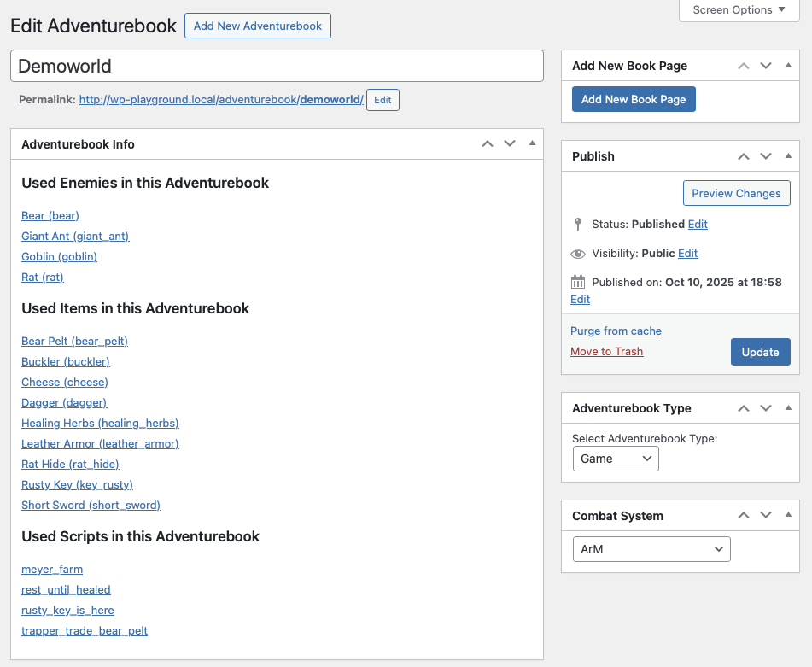The image size is (812, 667).
Task: Move Combat System panel up
Action: [744, 516]
